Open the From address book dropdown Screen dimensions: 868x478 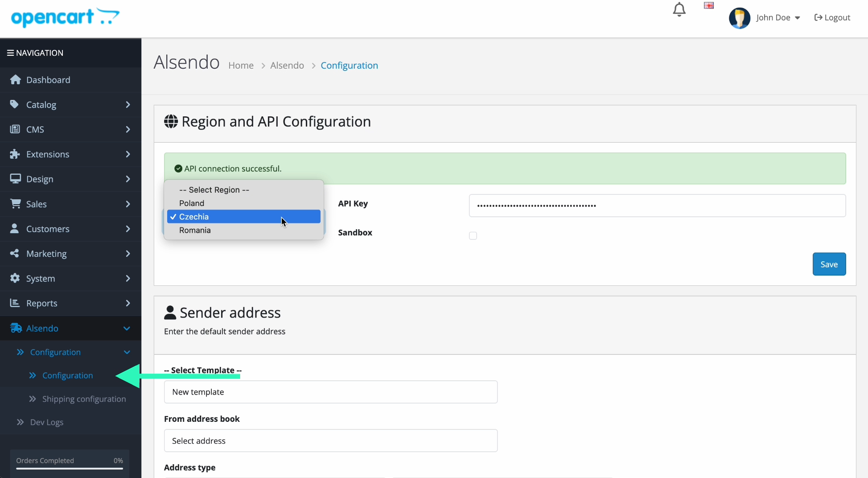coord(331,441)
